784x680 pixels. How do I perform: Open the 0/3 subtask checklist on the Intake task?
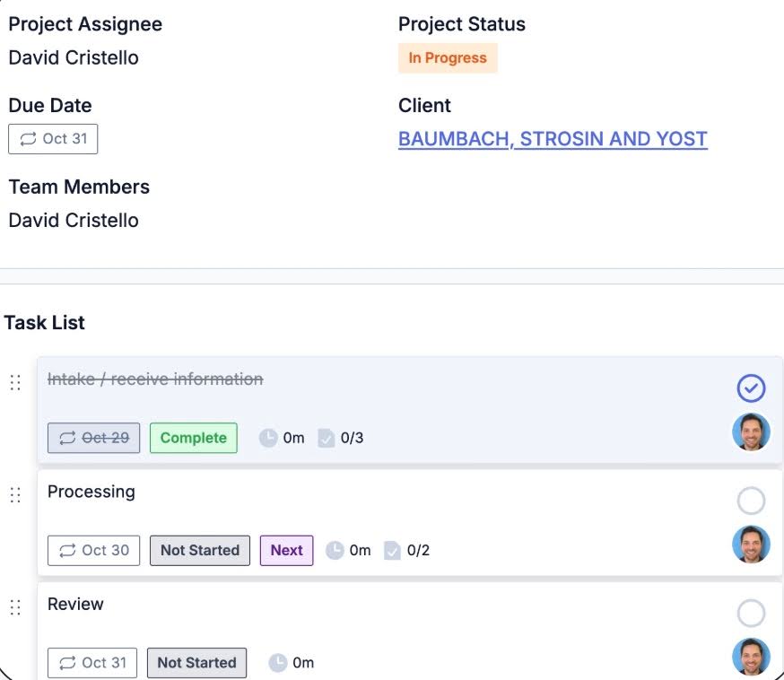(326, 438)
